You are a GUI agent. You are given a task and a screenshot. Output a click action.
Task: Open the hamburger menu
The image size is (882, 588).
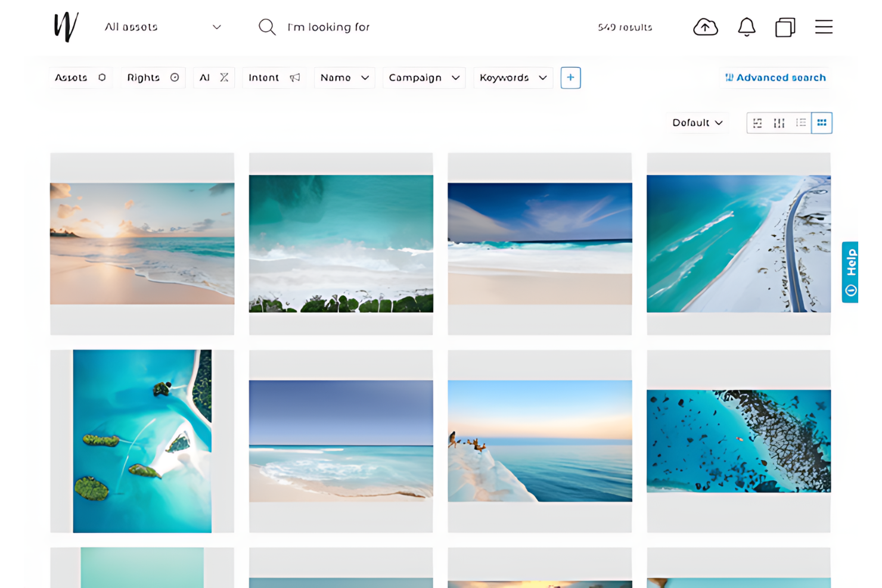(824, 27)
